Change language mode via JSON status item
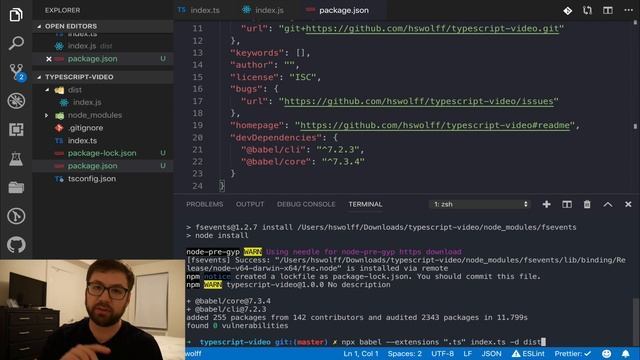Viewport: 640px width, 360px height. pyautogui.click(x=491, y=353)
